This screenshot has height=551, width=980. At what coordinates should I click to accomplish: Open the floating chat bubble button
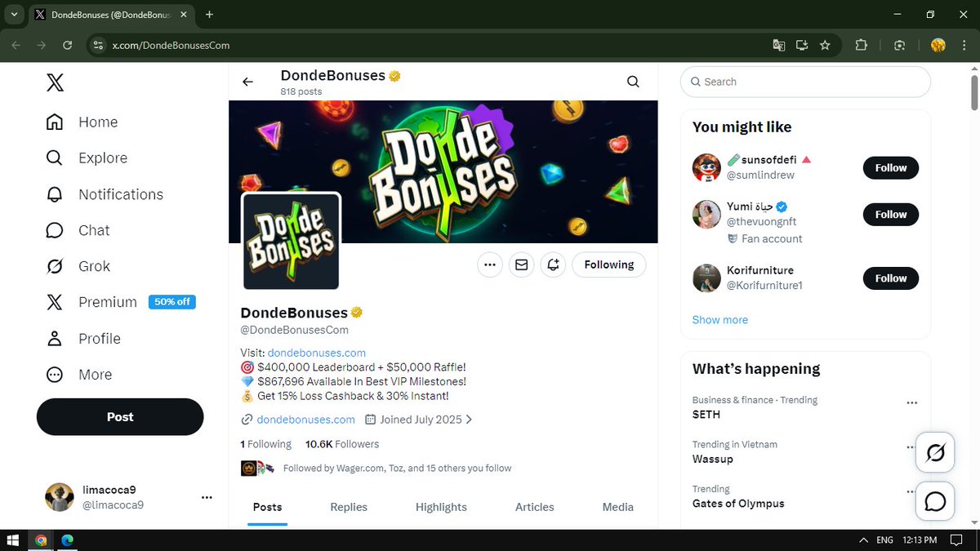pyautogui.click(x=936, y=502)
